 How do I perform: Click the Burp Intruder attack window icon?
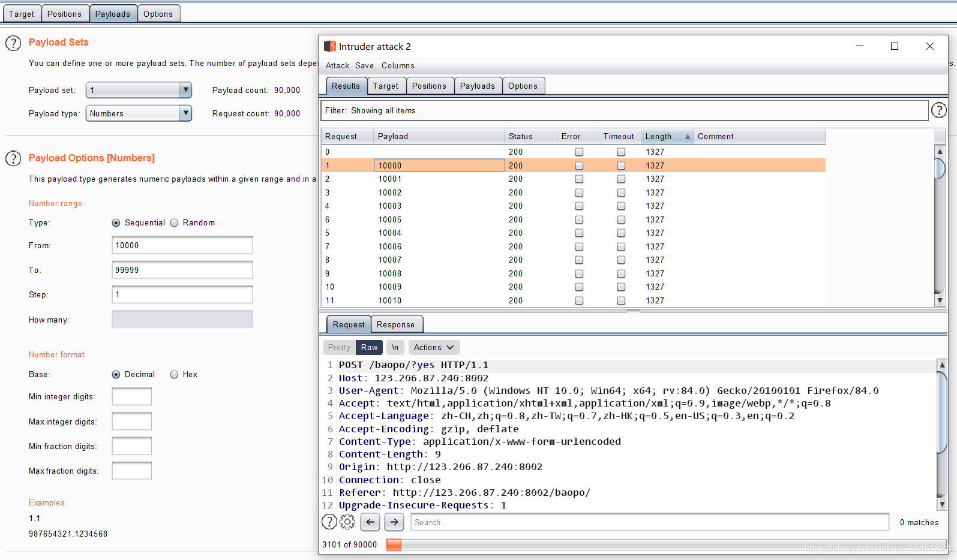(x=329, y=46)
